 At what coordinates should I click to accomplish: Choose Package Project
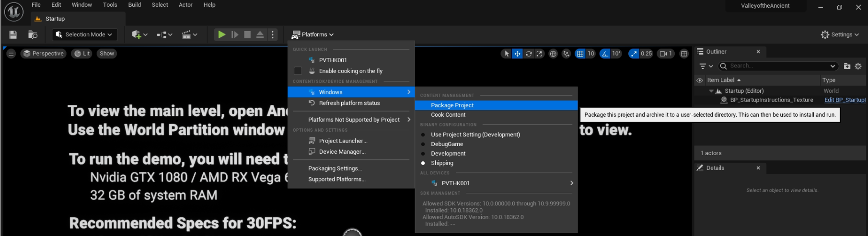496,105
